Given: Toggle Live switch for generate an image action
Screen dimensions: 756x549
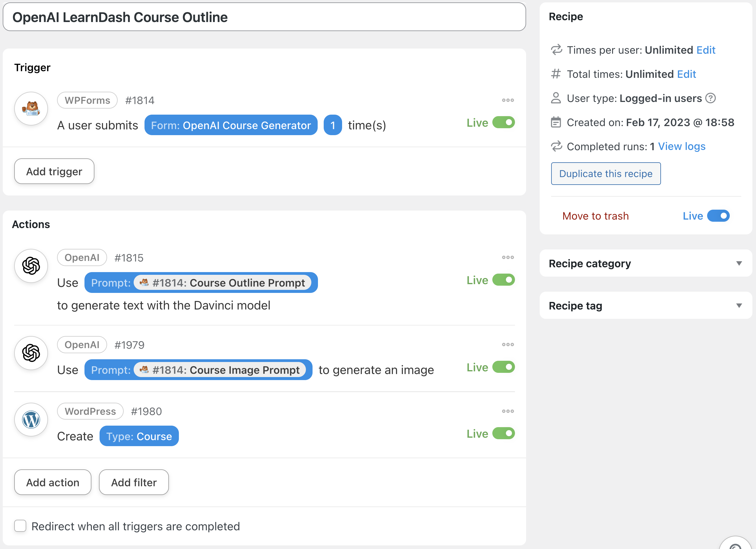Looking at the screenshot, I should (503, 367).
